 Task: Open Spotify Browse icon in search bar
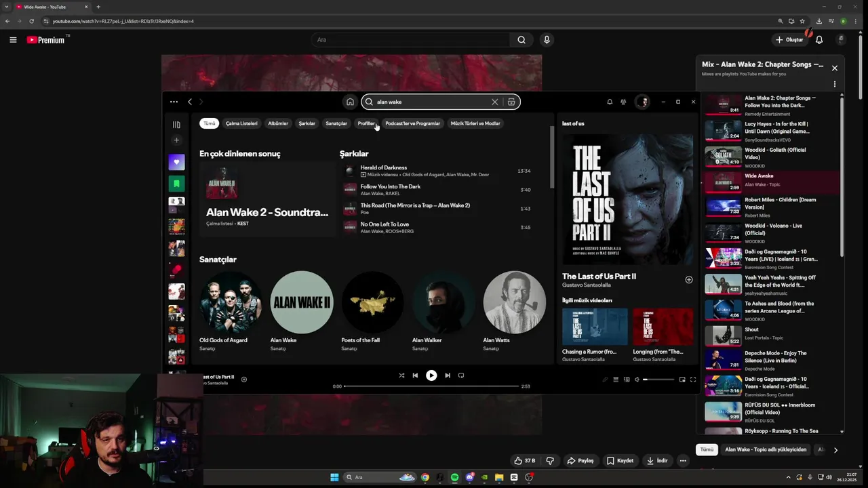point(511,102)
